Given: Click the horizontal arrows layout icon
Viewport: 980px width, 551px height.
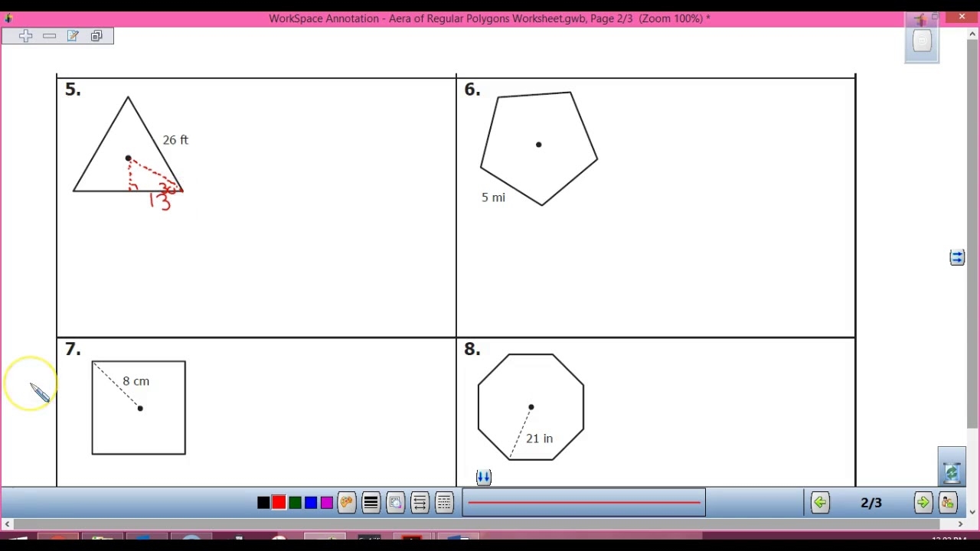Looking at the screenshot, I should click(420, 502).
